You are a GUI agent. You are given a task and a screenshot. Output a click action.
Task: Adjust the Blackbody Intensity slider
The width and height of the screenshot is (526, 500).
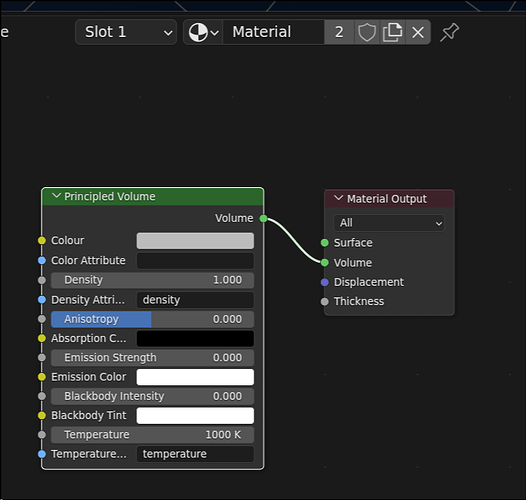coord(152,396)
